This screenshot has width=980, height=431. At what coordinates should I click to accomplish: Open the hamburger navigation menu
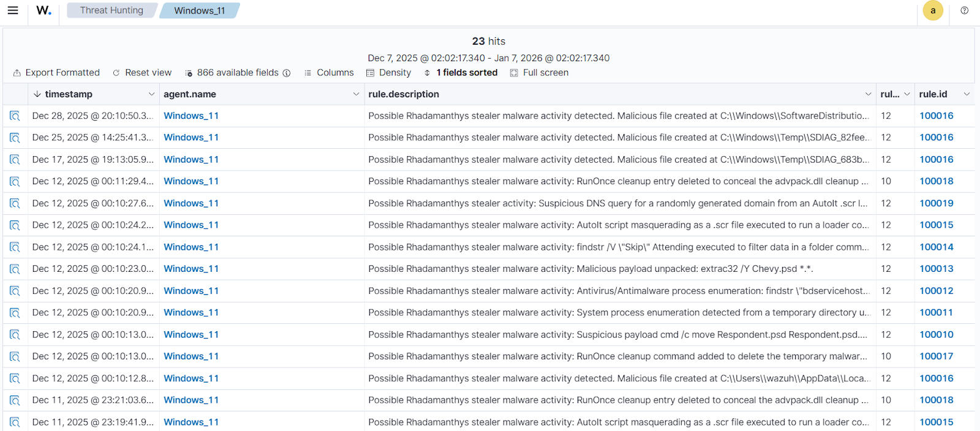[x=13, y=10]
